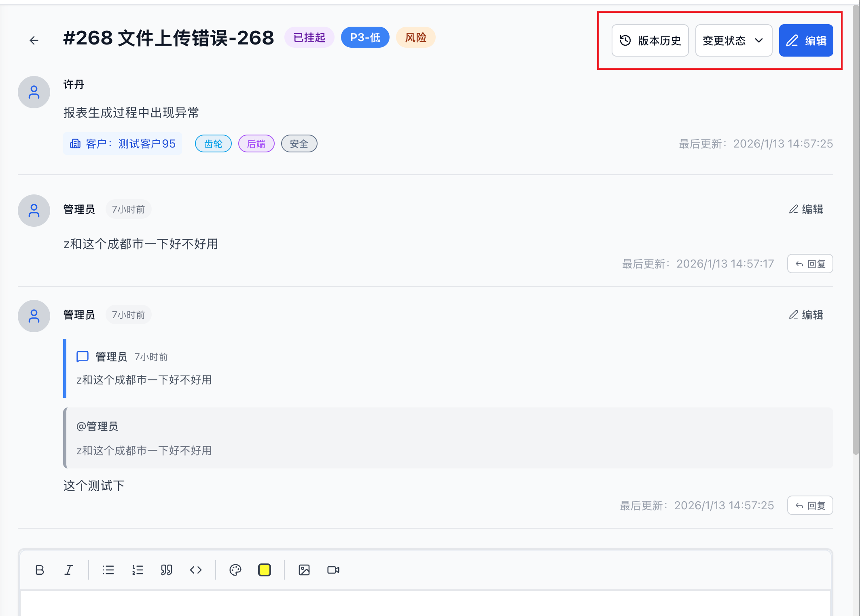This screenshot has height=616, width=860.
Task: Pick the yellow highlight color swatch
Action: 265,570
